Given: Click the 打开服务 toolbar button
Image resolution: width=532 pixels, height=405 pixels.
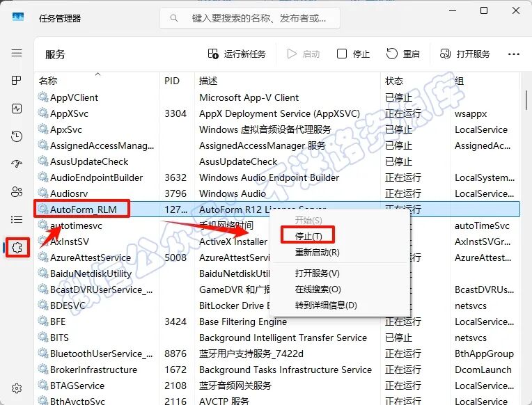Looking at the screenshot, I should [465, 54].
